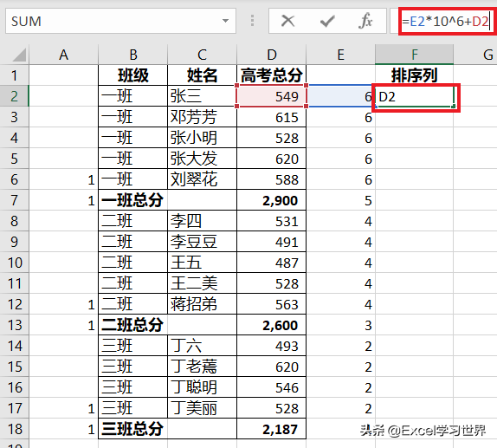
Task: Select column F header
Action: pyautogui.click(x=414, y=55)
